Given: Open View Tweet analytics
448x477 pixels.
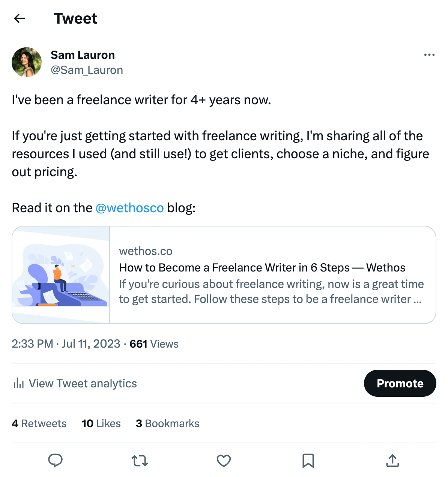Looking at the screenshot, I should click(83, 383).
